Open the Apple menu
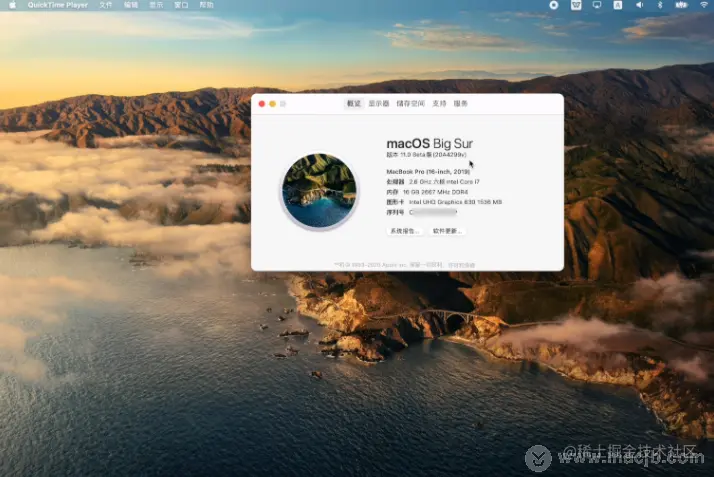The height and width of the screenshot is (477, 714). 13,5
